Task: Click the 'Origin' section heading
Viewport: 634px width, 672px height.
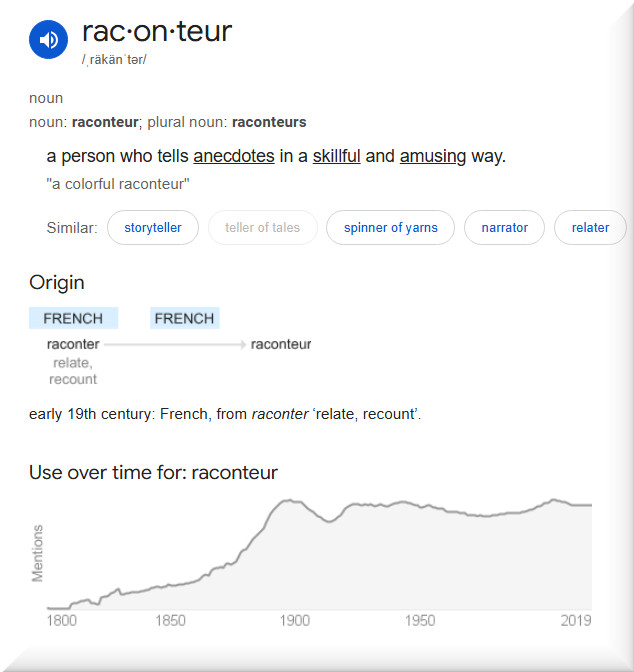Action: tap(57, 283)
